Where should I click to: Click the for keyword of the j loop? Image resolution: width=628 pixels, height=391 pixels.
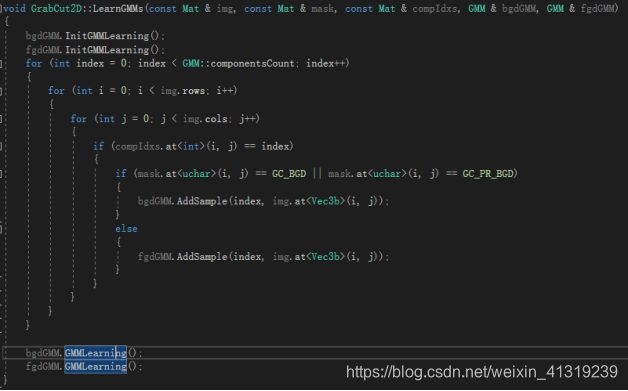(x=78, y=119)
